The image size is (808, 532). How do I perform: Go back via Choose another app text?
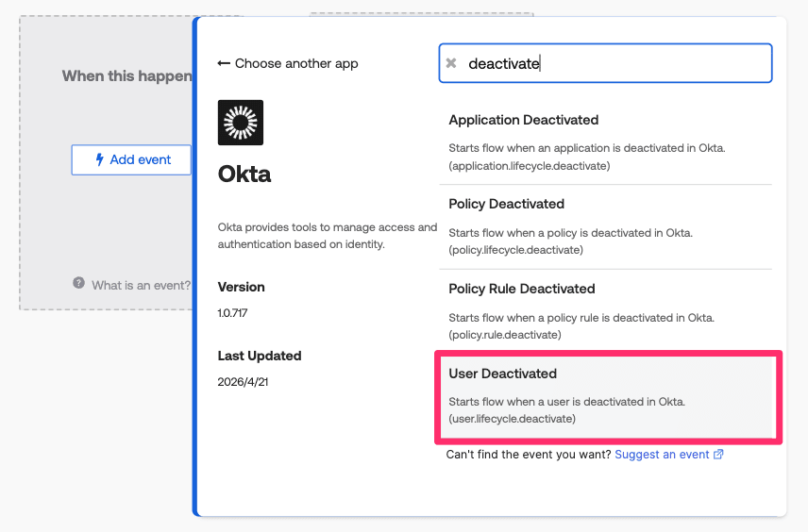[x=296, y=63]
